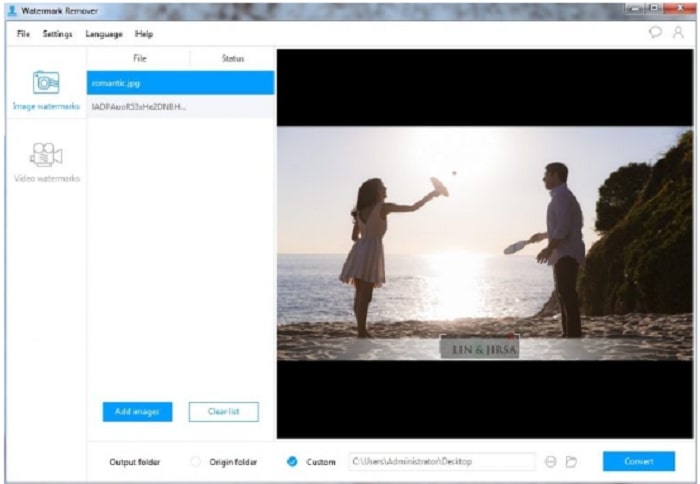Open the Language menu
700x484 pixels.
tap(104, 34)
